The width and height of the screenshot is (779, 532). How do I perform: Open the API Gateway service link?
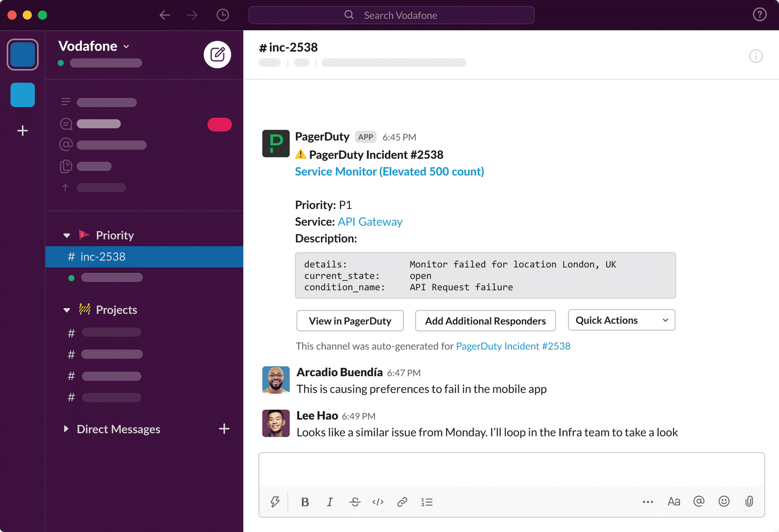point(370,222)
